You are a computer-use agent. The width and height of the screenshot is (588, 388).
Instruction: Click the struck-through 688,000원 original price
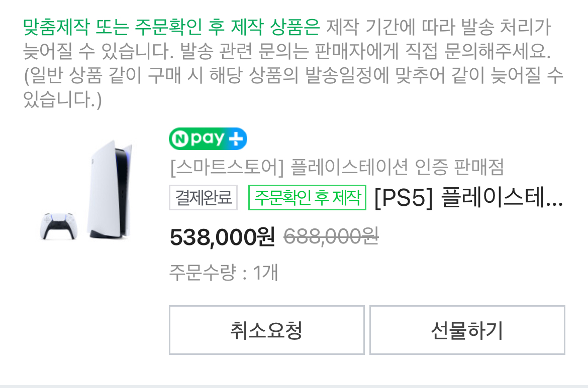coord(331,237)
